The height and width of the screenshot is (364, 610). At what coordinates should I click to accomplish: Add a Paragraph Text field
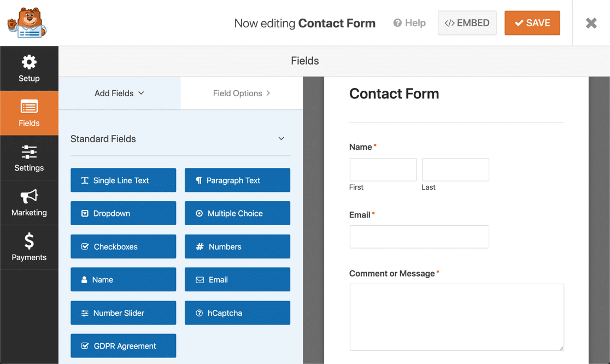[x=237, y=180]
